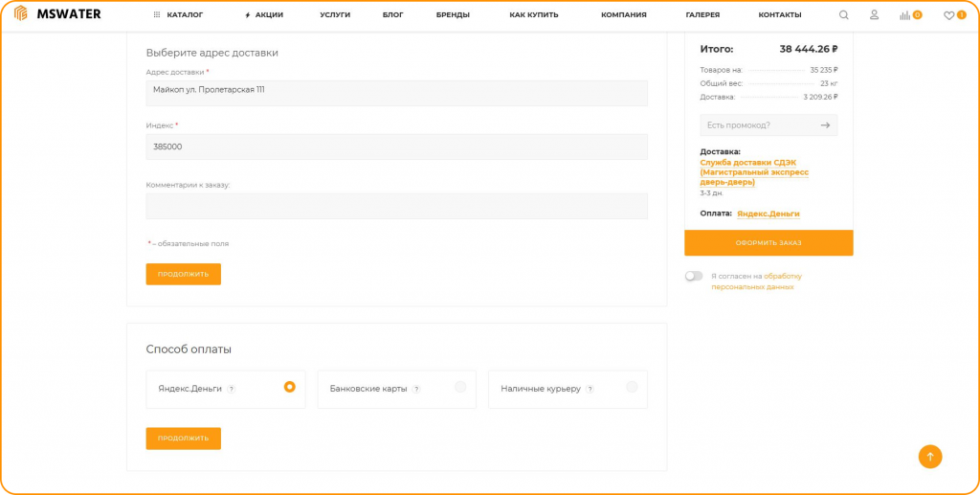The width and height of the screenshot is (980, 495).
Task: Click the Выберите адрес доставки heading
Action: (212, 53)
